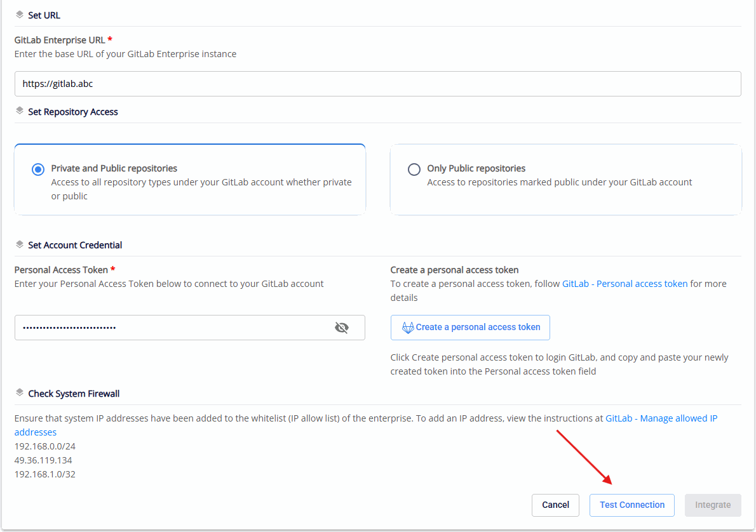Click the Set Repository Access heading
Image resolution: width=756 pixels, height=532 pixels.
[x=73, y=112]
